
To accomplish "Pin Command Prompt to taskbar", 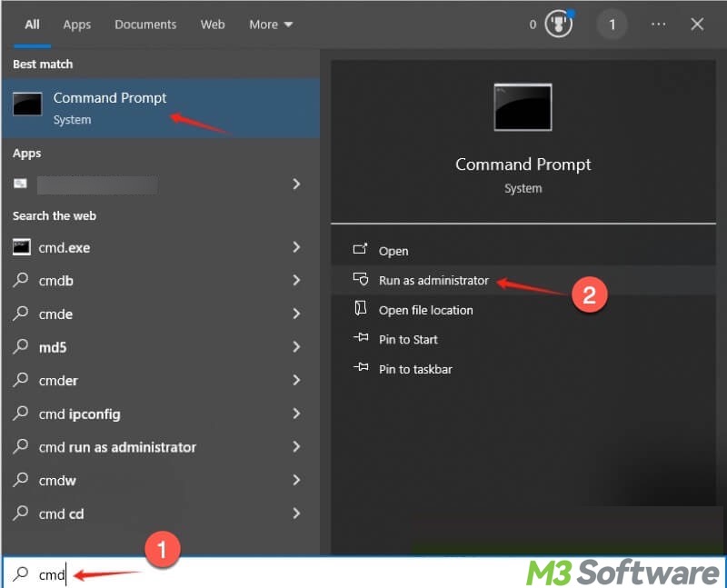I will click(x=414, y=369).
